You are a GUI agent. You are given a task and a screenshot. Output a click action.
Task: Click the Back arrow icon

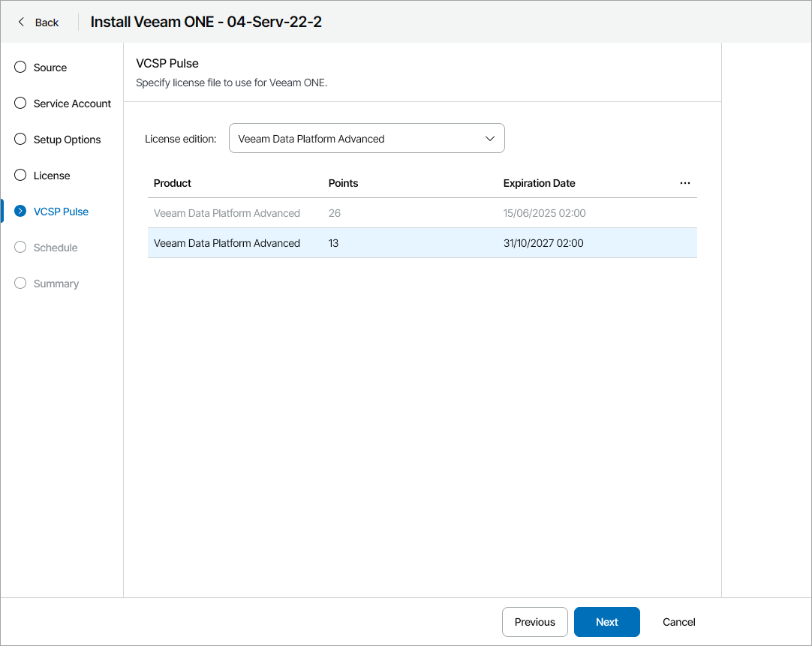pyautogui.click(x=21, y=22)
